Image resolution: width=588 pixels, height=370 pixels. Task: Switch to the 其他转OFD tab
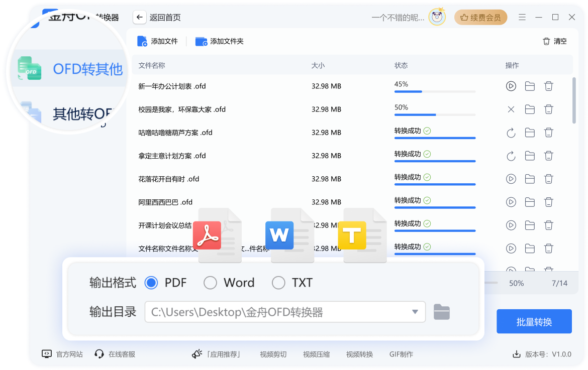[73, 114]
